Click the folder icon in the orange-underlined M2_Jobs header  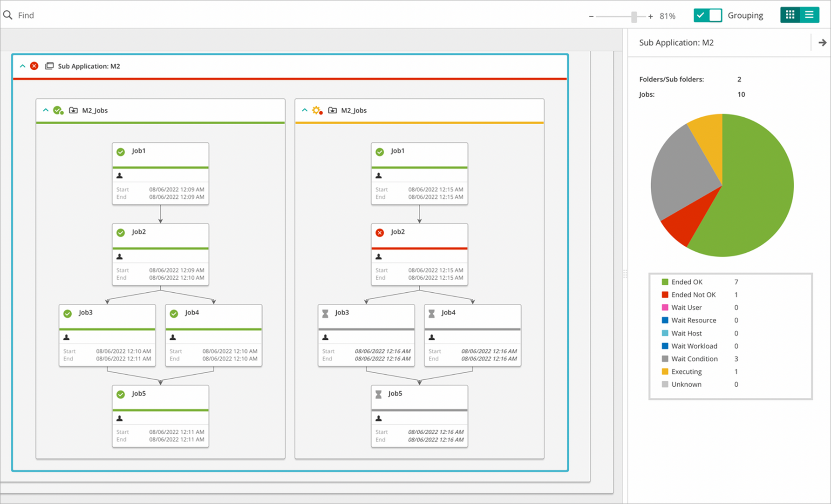[333, 110]
